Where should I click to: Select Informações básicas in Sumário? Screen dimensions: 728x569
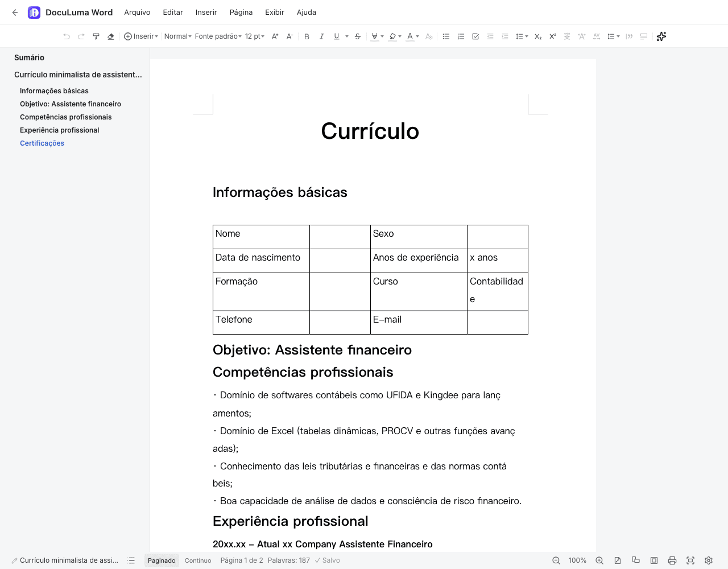(54, 91)
